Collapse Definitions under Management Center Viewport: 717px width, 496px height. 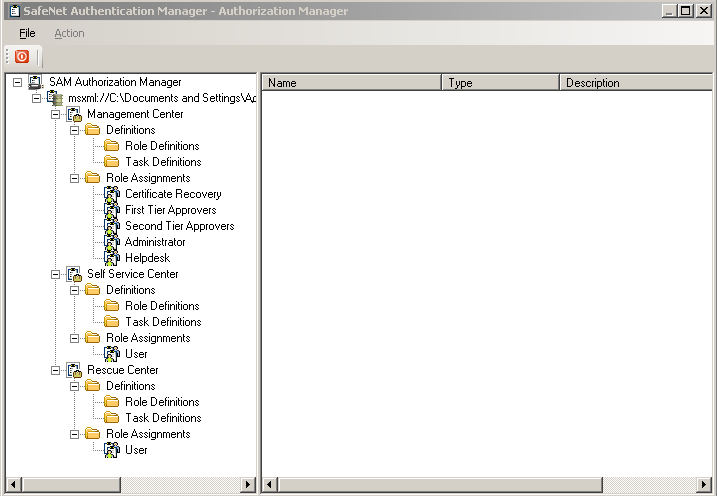coord(74,130)
